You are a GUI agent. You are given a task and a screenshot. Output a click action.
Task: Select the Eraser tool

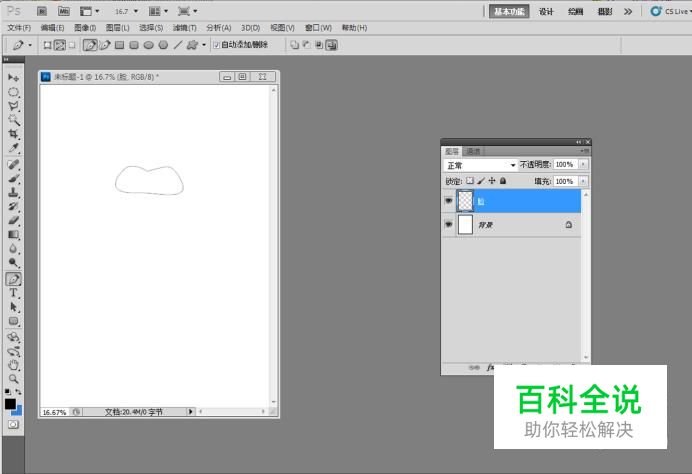click(13, 220)
